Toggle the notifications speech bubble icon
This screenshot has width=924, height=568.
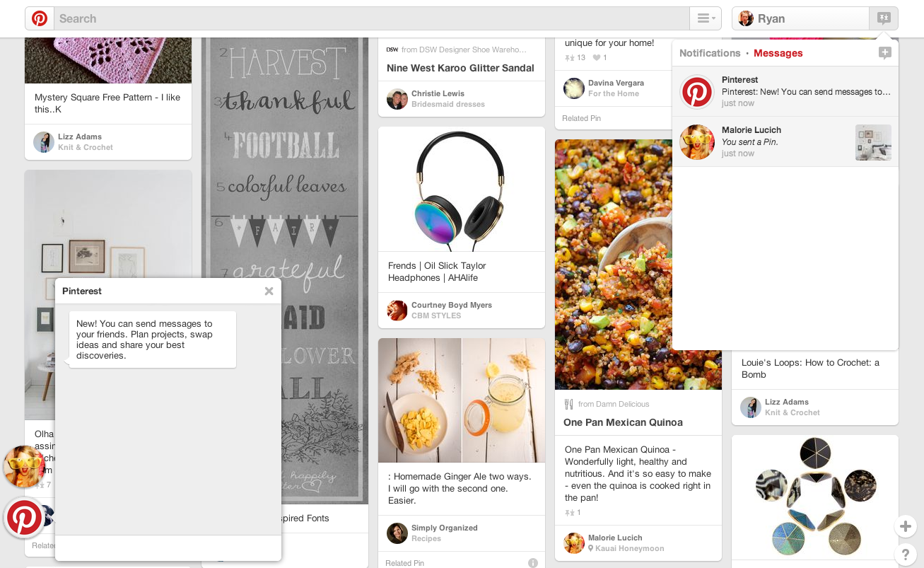[x=884, y=18]
